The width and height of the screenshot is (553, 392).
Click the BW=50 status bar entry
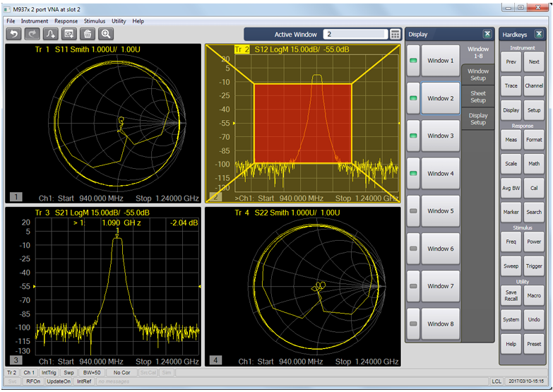(x=92, y=373)
